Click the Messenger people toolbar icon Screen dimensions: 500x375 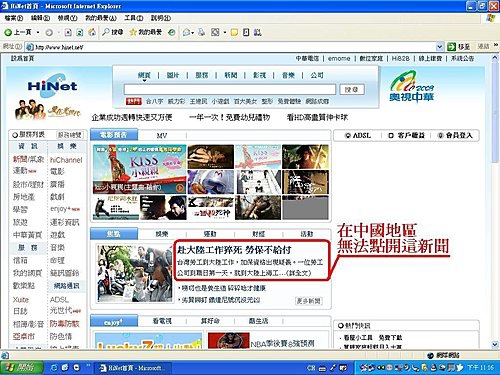(257, 32)
